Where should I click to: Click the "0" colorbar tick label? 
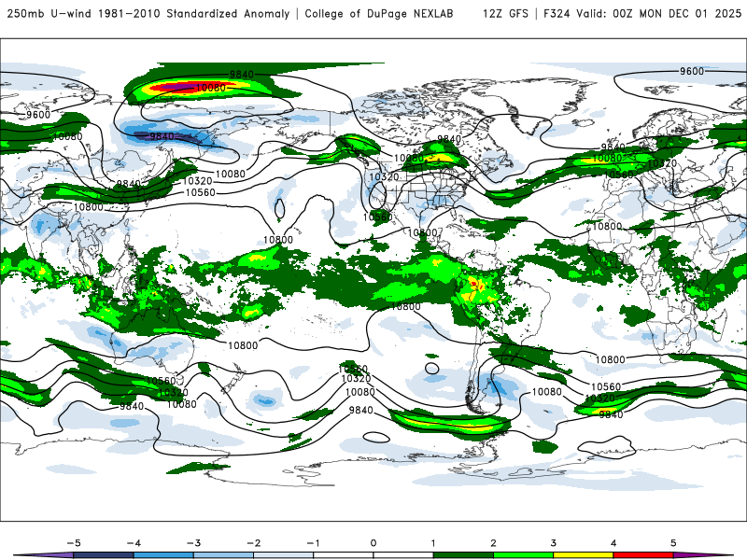[373, 543]
